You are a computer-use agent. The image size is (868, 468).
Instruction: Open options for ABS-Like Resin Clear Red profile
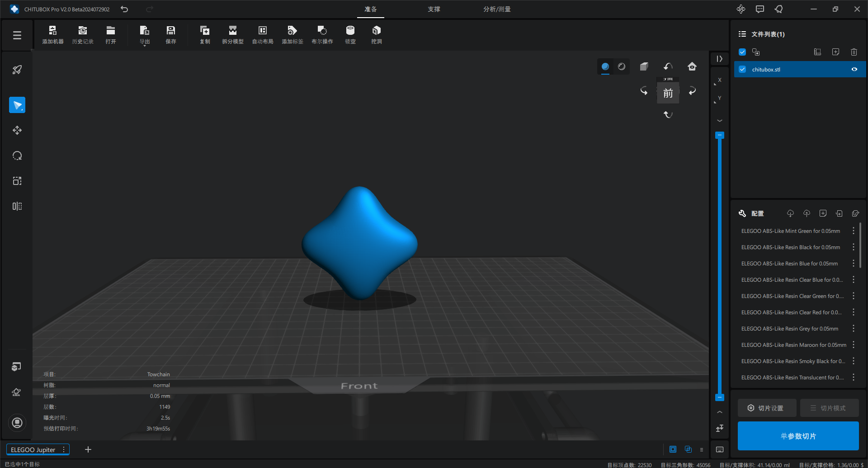click(854, 312)
